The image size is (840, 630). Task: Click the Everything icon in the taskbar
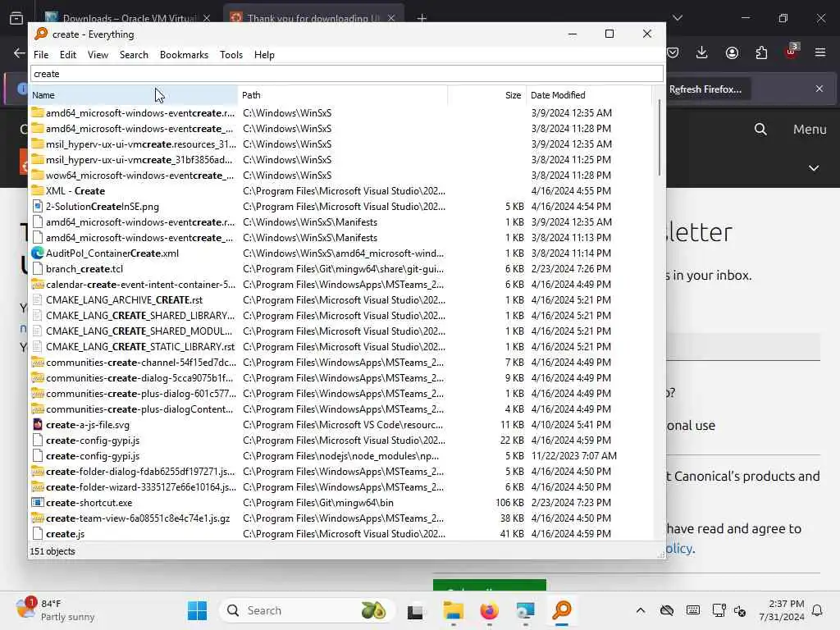pyautogui.click(x=561, y=610)
